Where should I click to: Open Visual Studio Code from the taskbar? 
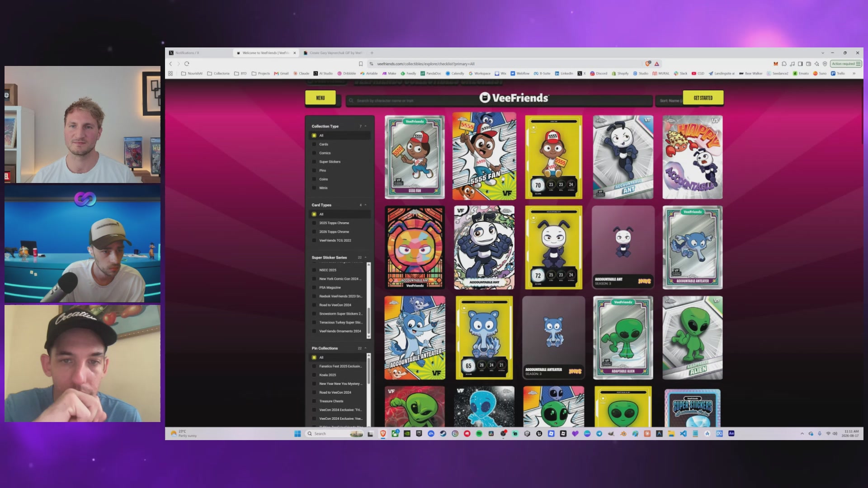click(x=683, y=434)
